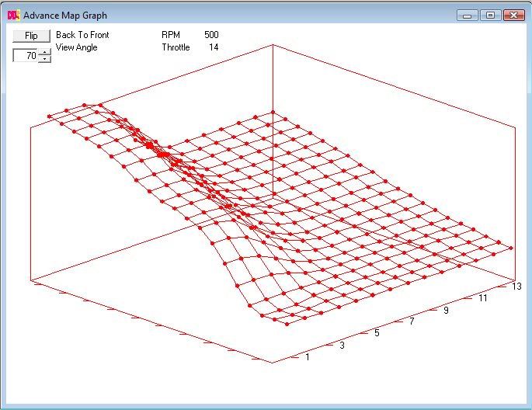Click axis tick label 11
The width and height of the screenshot is (532, 410).
tap(482, 298)
